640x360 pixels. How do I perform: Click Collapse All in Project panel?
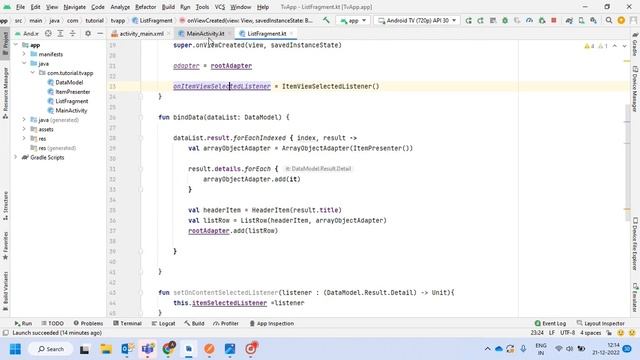tap(73, 33)
